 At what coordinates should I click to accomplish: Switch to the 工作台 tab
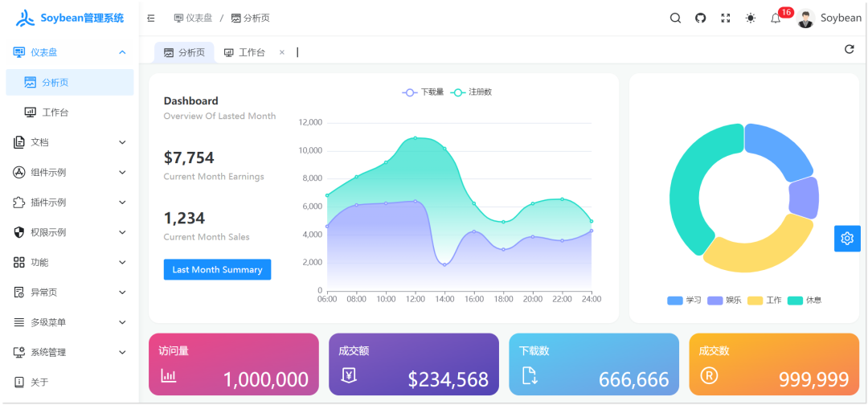244,52
